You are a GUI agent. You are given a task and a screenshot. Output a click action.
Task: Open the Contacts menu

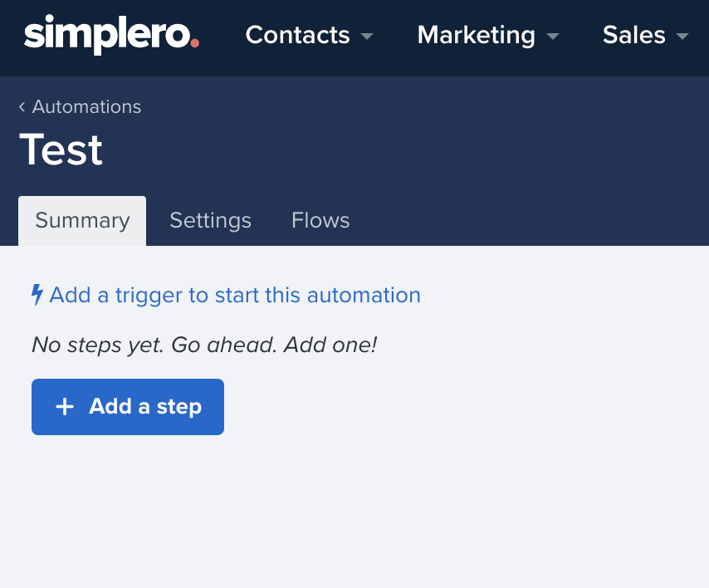coord(310,35)
